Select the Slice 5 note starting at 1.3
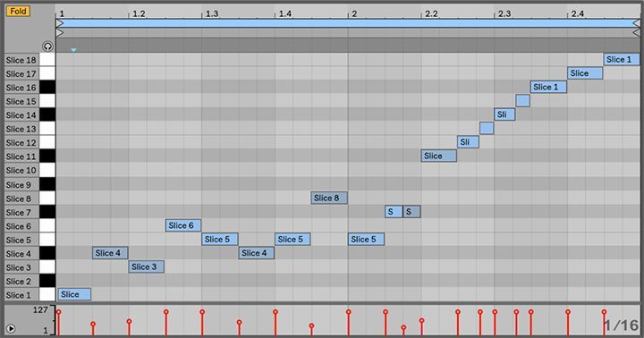Image resolution: width=644 pixels, height=338 pixels. pos(220,240)
